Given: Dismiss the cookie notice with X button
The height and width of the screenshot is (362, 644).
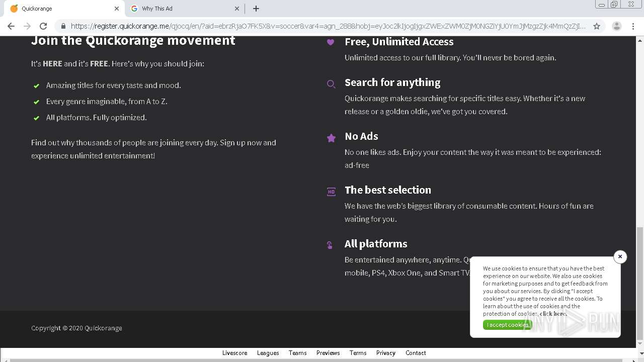Looking at the screenshot, I should pos(620,256).
